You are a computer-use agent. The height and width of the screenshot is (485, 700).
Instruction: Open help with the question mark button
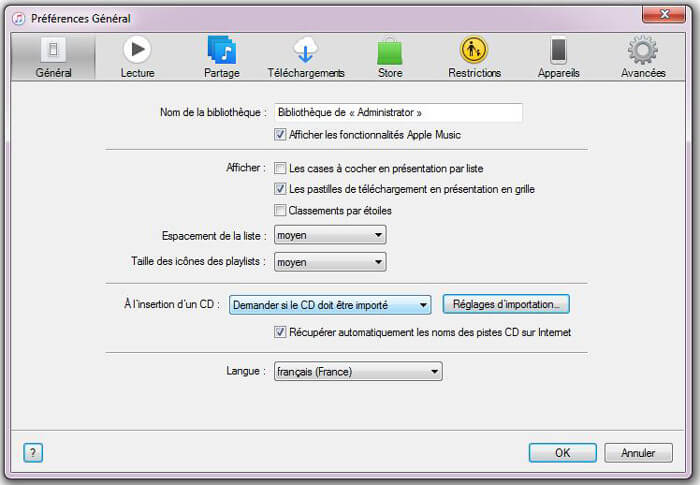pos(33,453)
